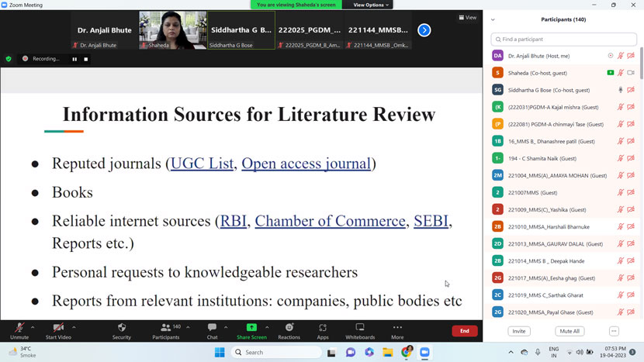Expand audio options arrow next to Unmute
The width and height of the screenshot is (644, 362).
click(x=33, y=328)
